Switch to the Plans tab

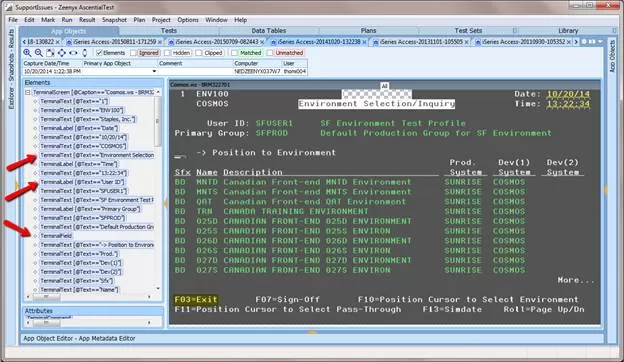[368, 31]
